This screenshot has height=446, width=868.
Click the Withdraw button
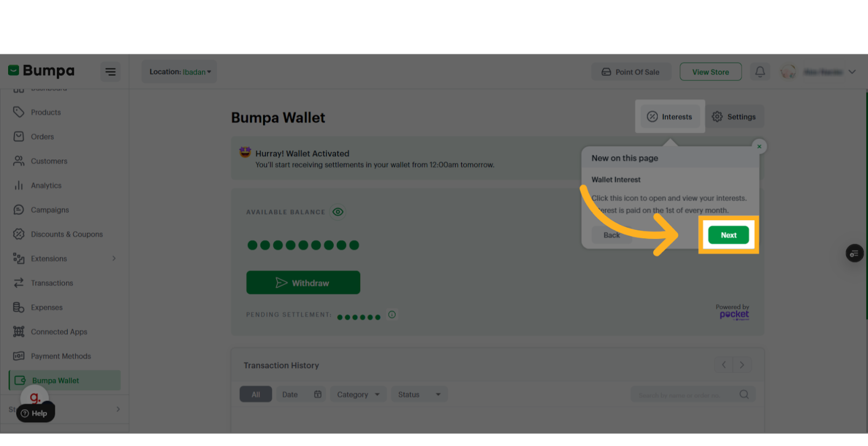click(303, 282)
